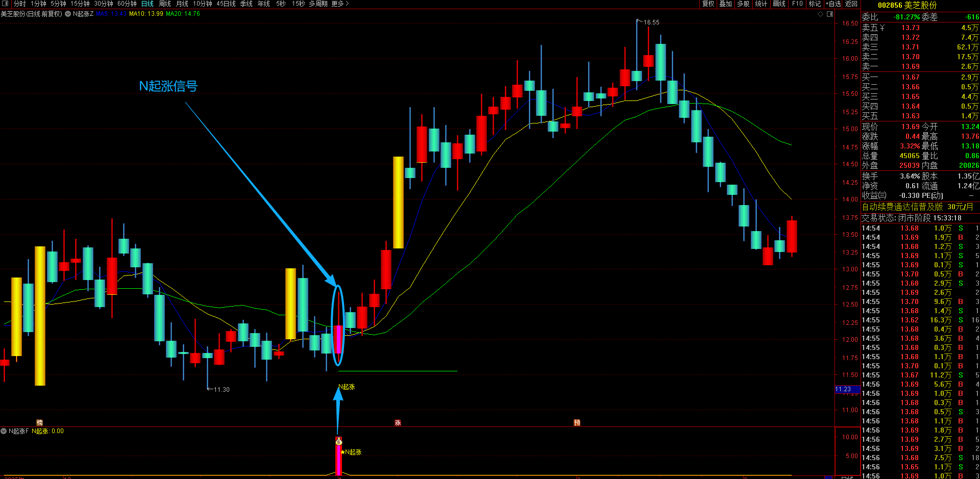The height and width of the screenshot is (479, 980).
Task: Click the MA10: 13.99 indicator value
Action: coord(146,14)
